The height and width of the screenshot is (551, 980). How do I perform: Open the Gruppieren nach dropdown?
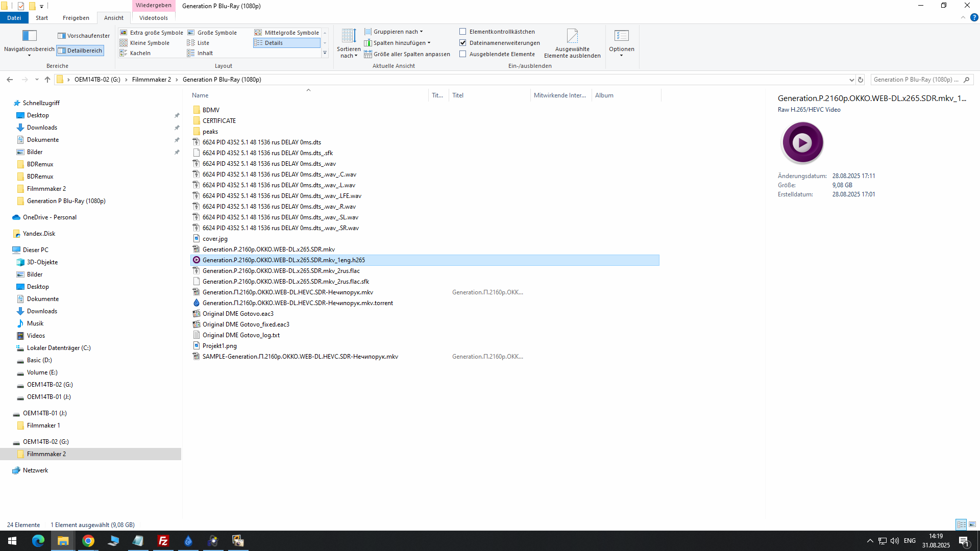(395, 32)
